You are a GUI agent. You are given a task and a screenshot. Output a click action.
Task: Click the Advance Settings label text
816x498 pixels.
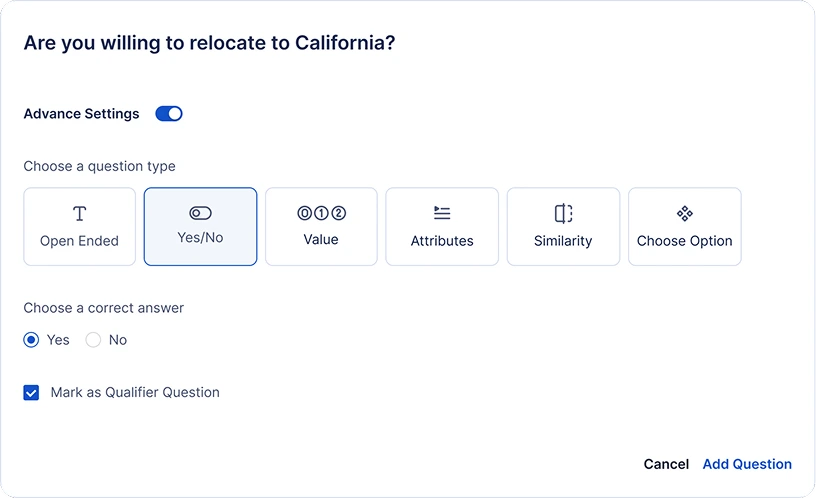pyautogui.click(x=82, y=114)
